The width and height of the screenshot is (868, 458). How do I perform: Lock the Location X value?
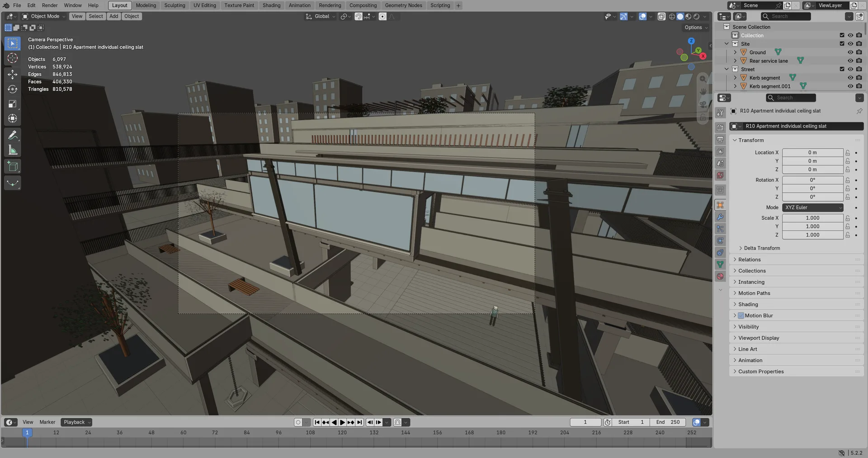pos(848,153)
